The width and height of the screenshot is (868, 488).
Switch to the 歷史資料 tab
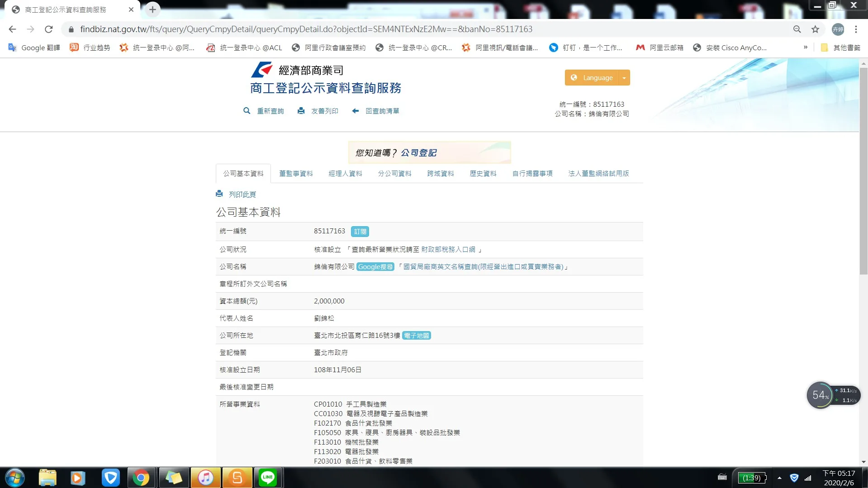tap(483, 174)
